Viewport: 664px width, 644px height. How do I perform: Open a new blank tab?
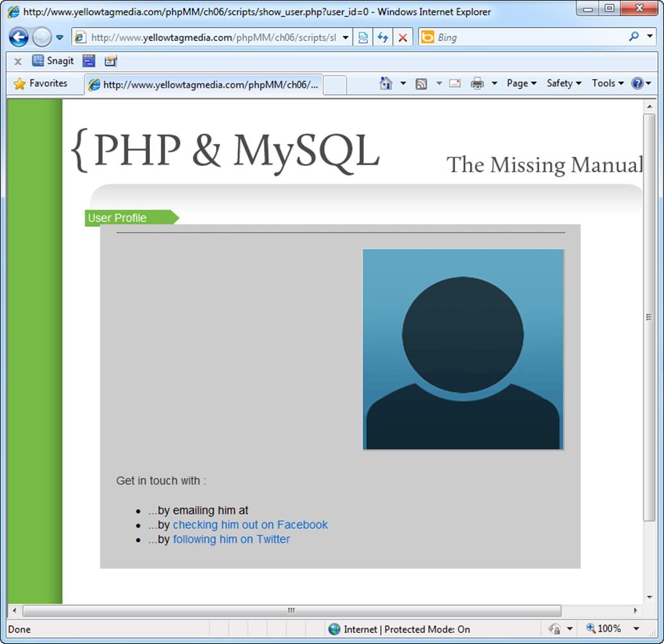click(335, 85)
